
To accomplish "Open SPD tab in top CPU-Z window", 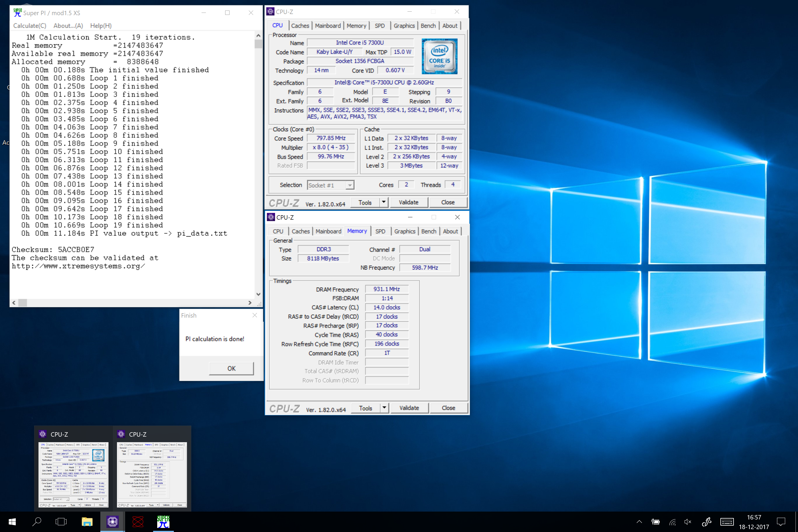I will coord(380,26).
